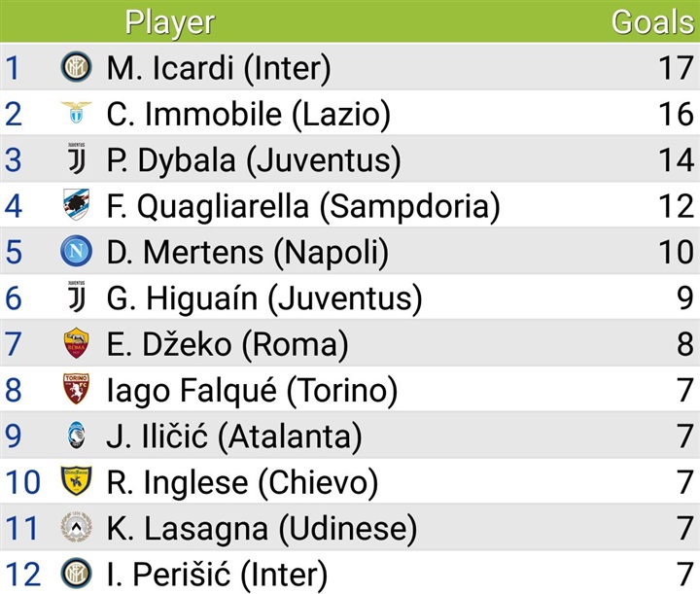Viewport: 700px width, 594px height.
Task: Select the F. Quagliarella (Sampdoria) name
Action: [x=303, y=206]
